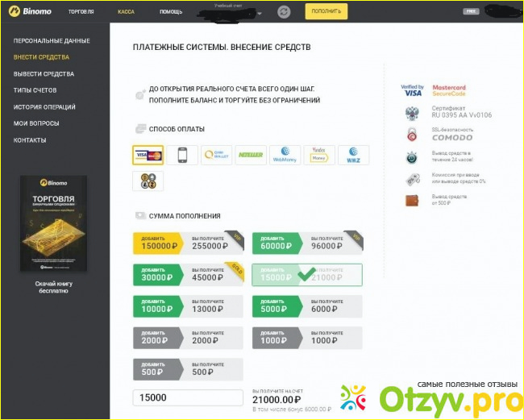Viewport: 524px width, 420px height.
Task: Click the refresh balance icon
Action: [284, 12]
